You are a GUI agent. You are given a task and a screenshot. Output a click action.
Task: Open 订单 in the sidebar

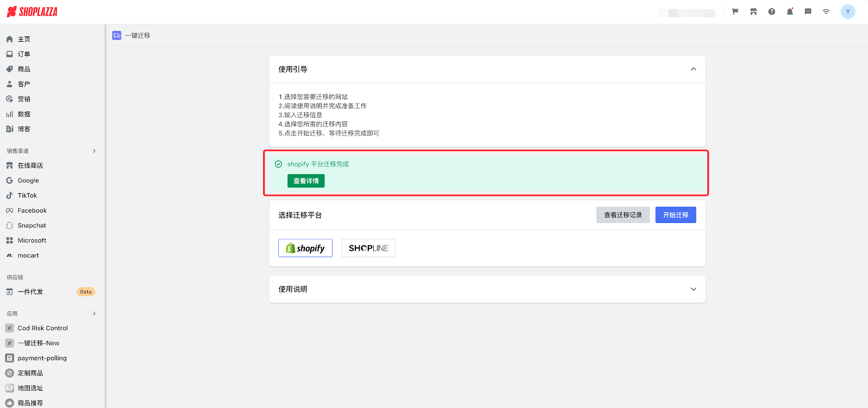pyautogui.click(x=24, y=54)
